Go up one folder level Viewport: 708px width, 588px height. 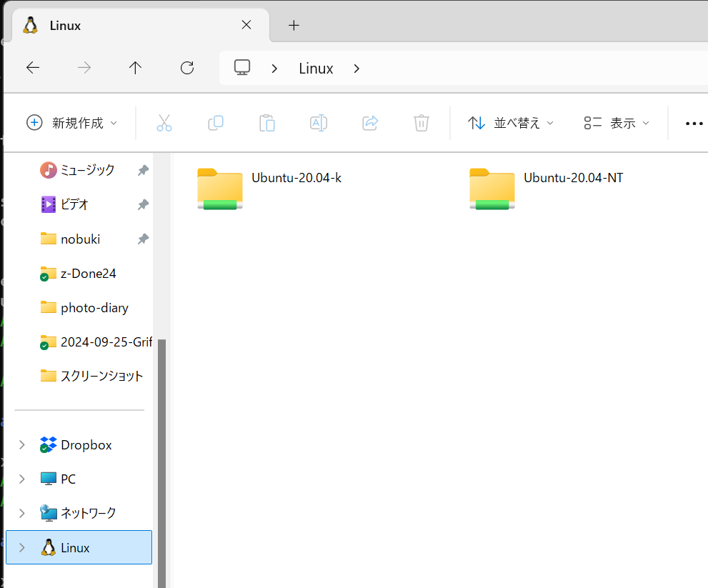[x=135, y=68]
